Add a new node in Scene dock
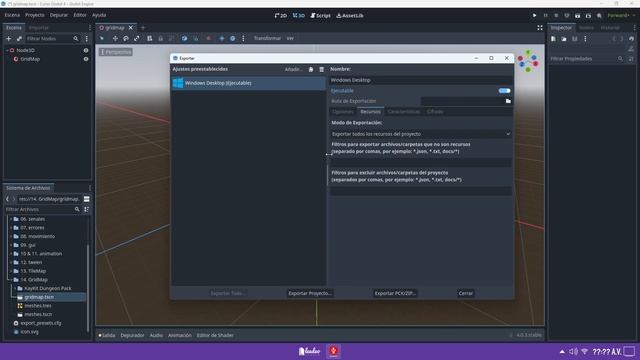 pos(9,38)
